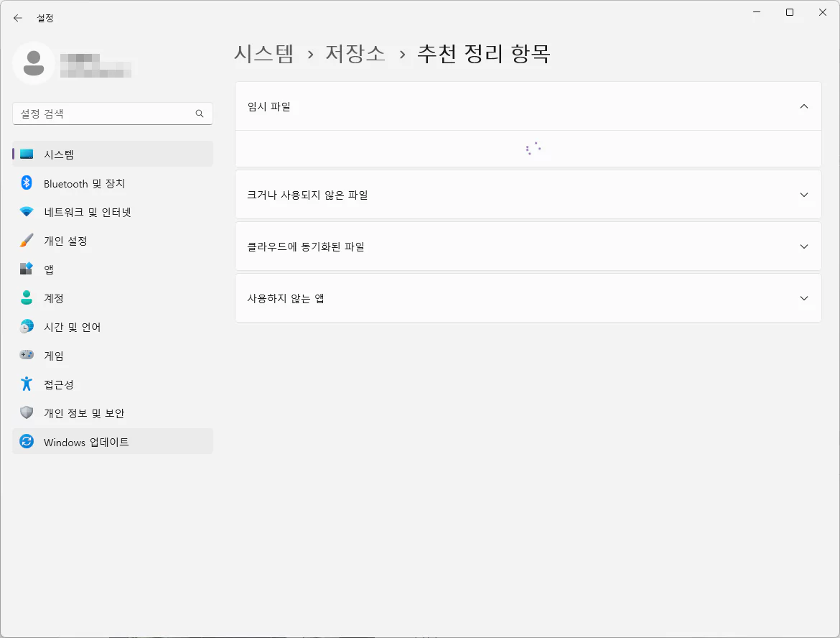This screenshot has height=638, width=840.
Task: Click the paintbrush 개인 설정 icon
Action: (x=27, y=241)
